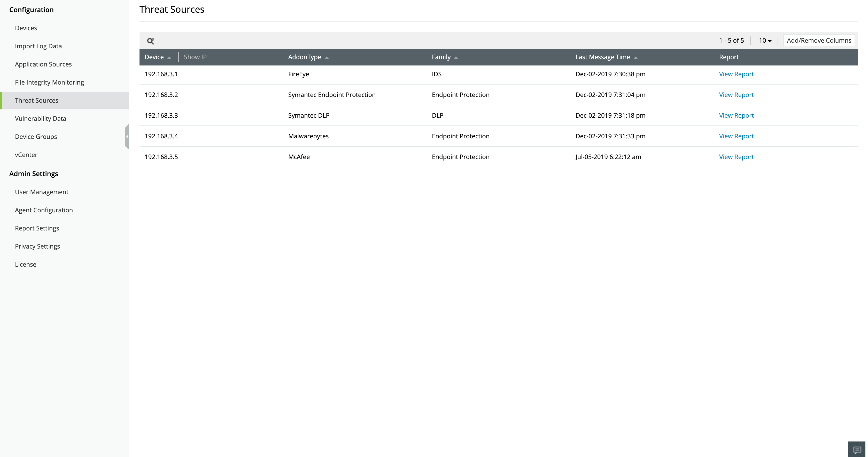Select File Integrity Monitoring in the sidebar

pos(49,82)
